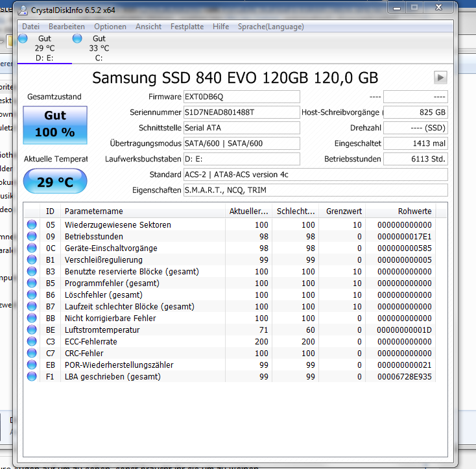This screenshot has height=469, width=476.
Task: Click the ID column header
Action: click(x=50, y=211)
